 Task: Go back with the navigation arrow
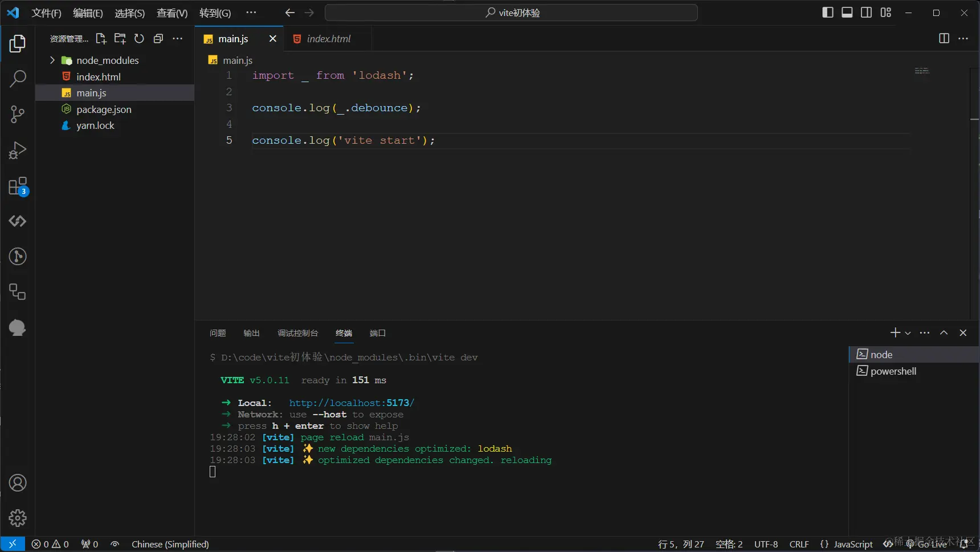(290, 13)
